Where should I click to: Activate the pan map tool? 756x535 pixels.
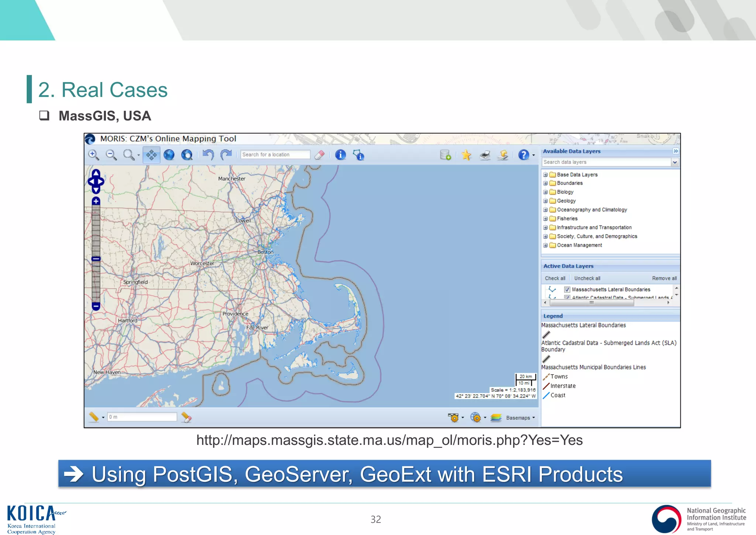(x=151, y=155)
